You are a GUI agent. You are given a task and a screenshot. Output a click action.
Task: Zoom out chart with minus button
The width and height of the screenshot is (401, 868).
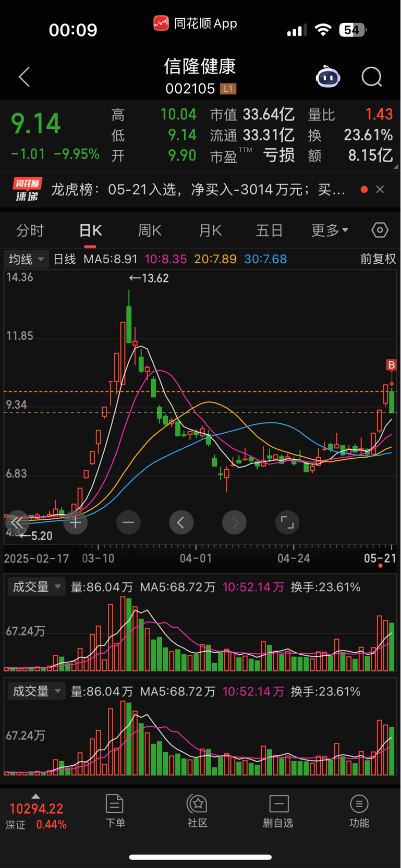point(128,522)
